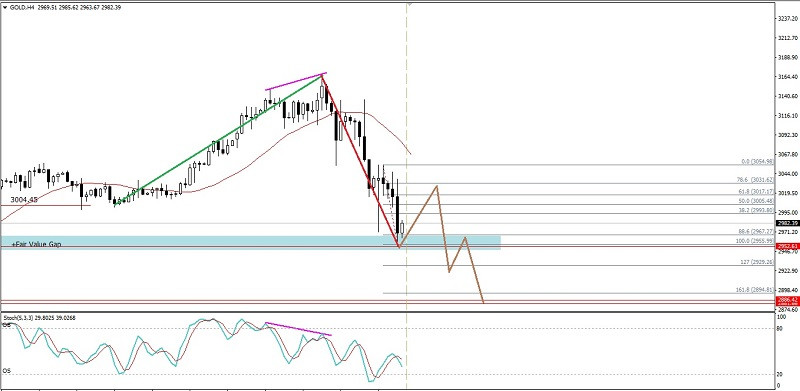This screenshot has height=391, width=800.
Task: Open the dropdown arrow beside GOLD,H4
Action: point(6,8)
